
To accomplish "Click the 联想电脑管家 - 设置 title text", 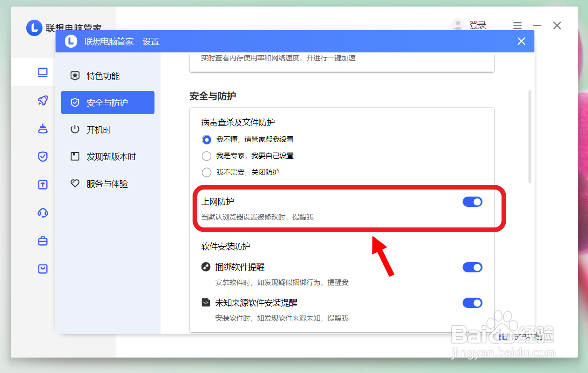I will click(122, 42).
